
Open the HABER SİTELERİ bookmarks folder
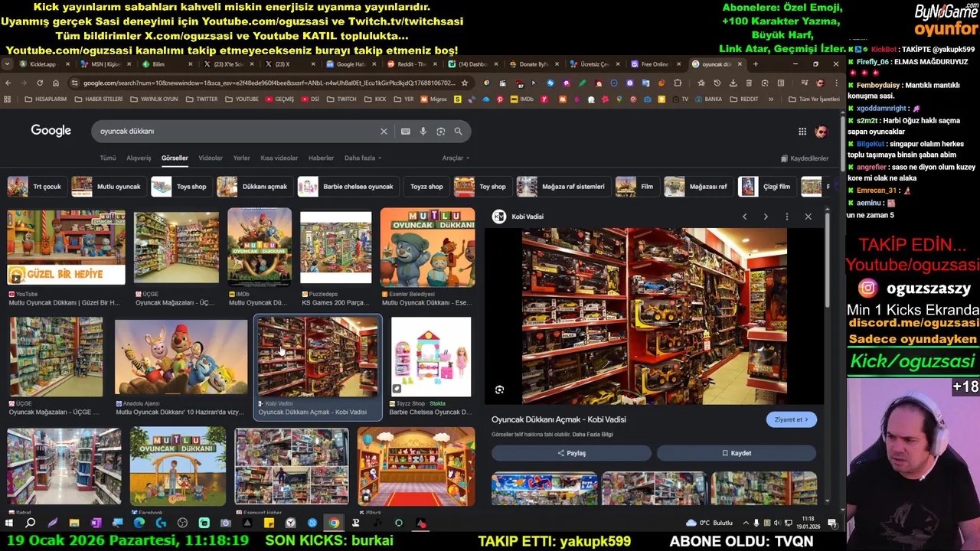coord(98,99)
